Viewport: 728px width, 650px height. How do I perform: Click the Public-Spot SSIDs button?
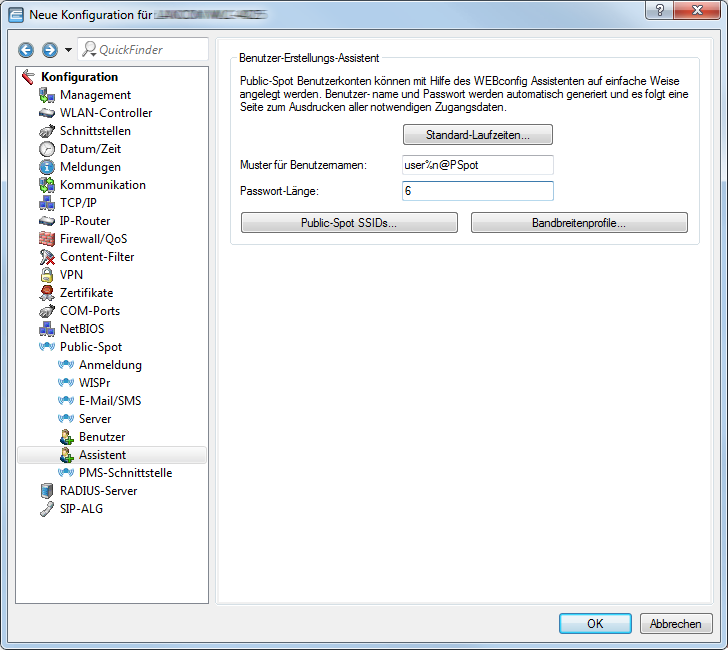[349, 223]
